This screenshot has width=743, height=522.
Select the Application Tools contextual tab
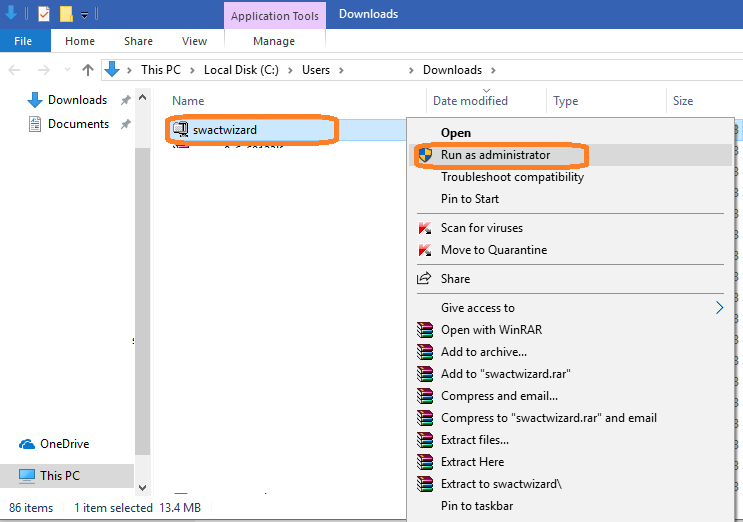(x=275, y=16)
